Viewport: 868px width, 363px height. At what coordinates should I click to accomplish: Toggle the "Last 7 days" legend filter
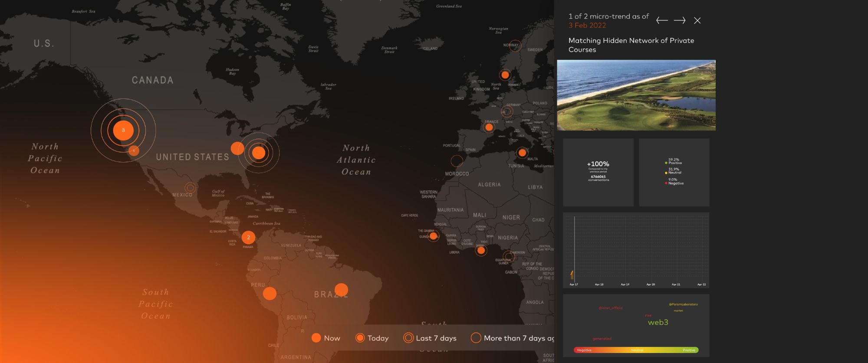(x=430, y=338)
